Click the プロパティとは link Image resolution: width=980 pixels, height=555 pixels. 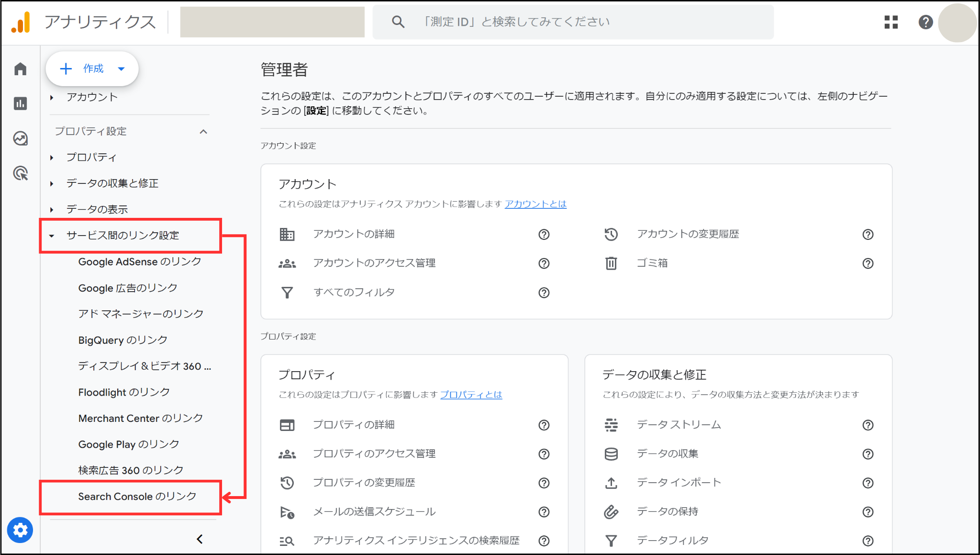click(471, 395)
